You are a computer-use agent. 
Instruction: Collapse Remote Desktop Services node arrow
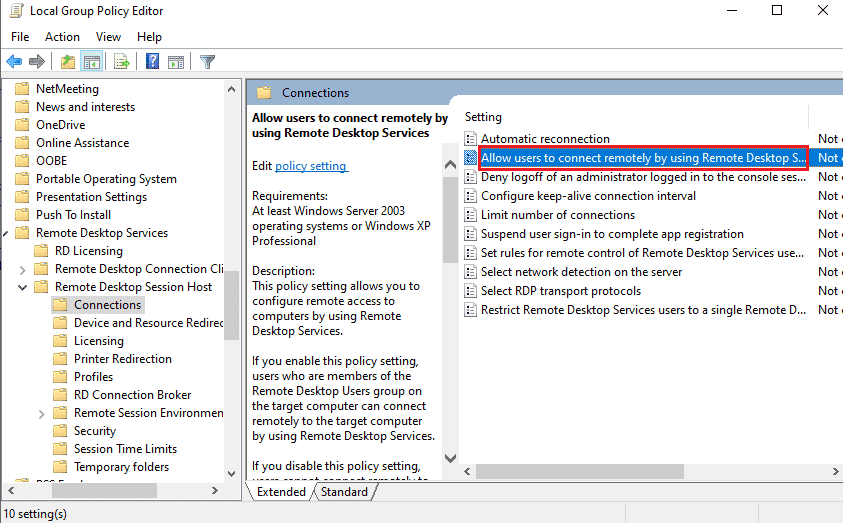coord(5,233)
